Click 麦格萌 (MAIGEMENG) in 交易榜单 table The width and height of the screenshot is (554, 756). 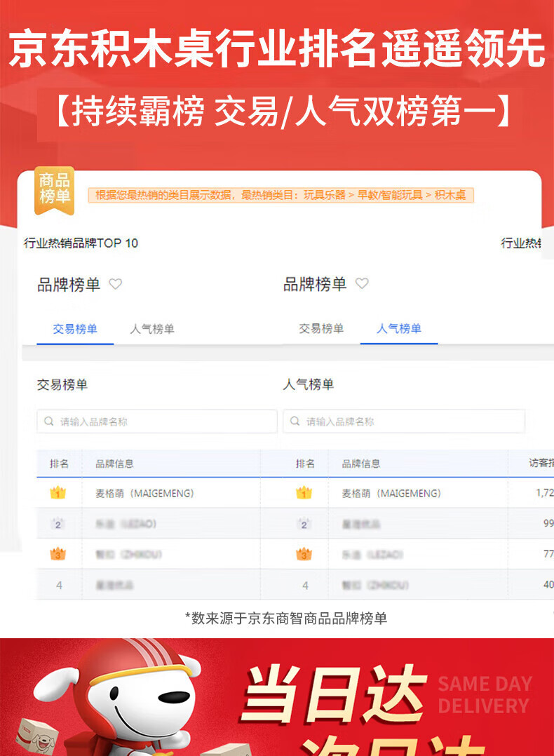point(144,493)
